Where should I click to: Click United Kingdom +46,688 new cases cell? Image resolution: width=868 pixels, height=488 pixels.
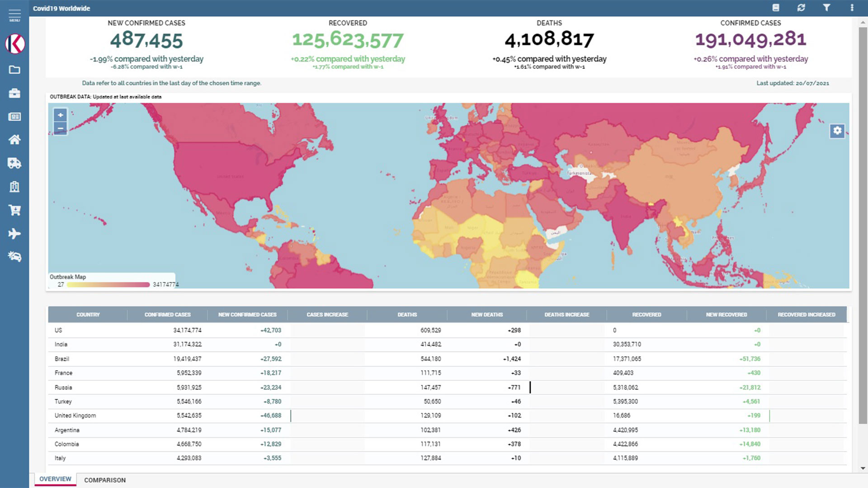[271, 416]
